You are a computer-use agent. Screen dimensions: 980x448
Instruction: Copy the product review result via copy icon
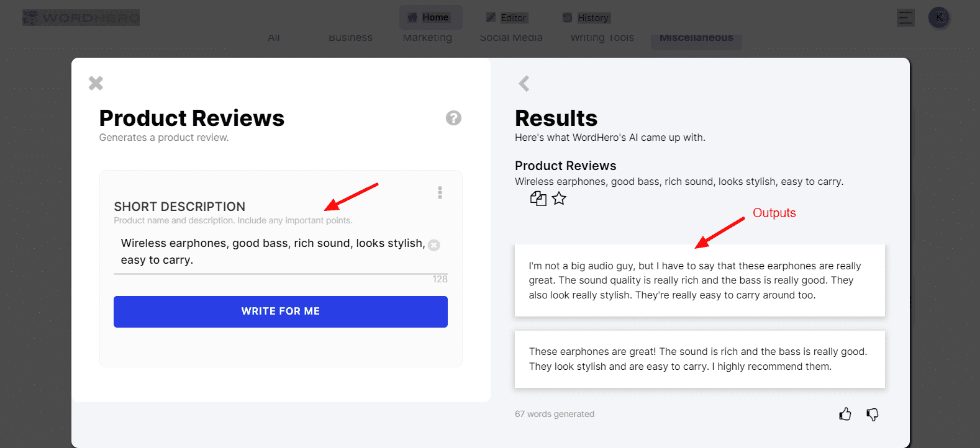[x=538, y=199]
